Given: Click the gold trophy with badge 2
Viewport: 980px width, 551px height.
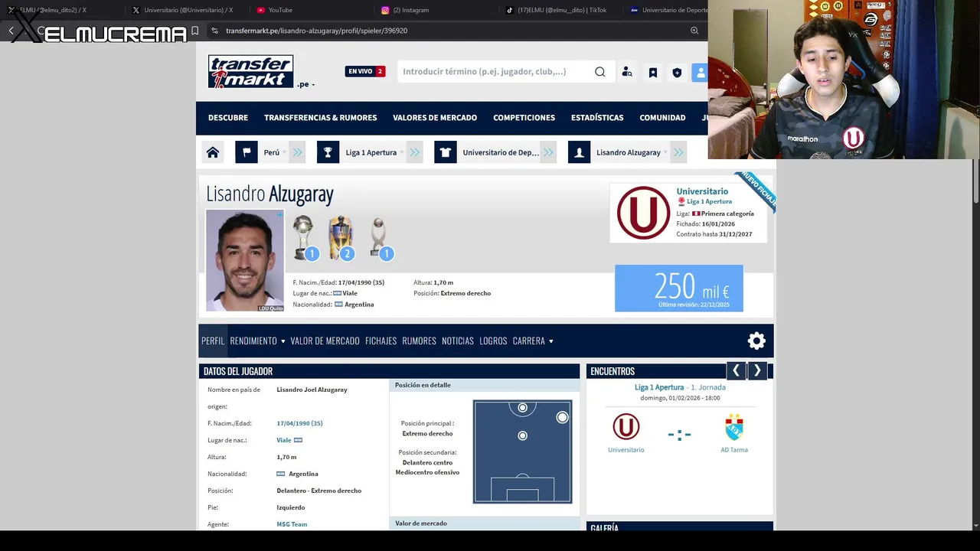Looking at the screenshot, I should [341, 238].
